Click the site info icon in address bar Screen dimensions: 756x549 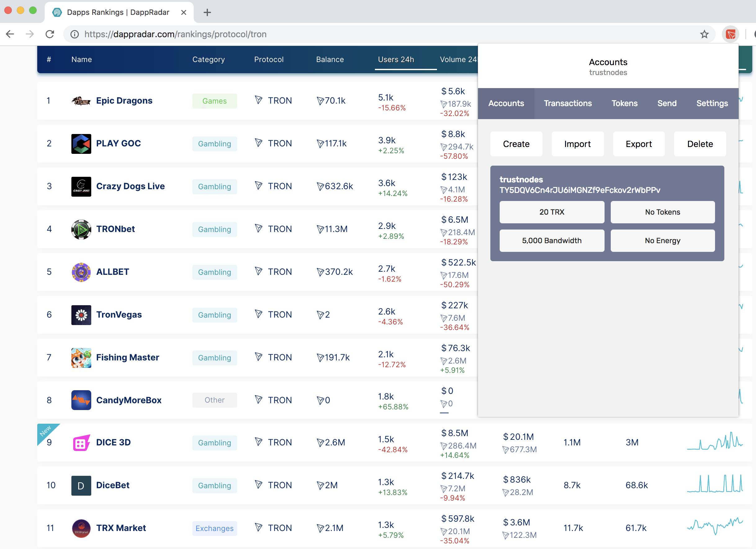(x=75, y=34)
